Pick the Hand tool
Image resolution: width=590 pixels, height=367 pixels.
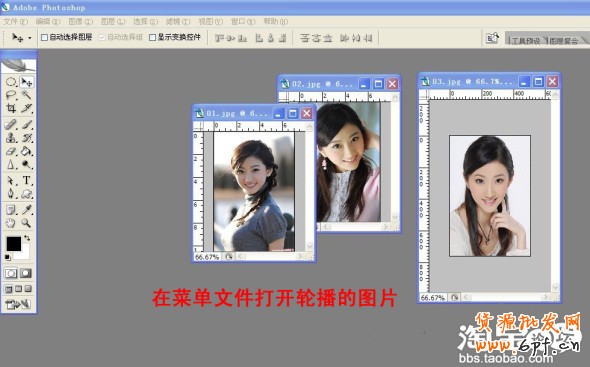coord(11,223)
